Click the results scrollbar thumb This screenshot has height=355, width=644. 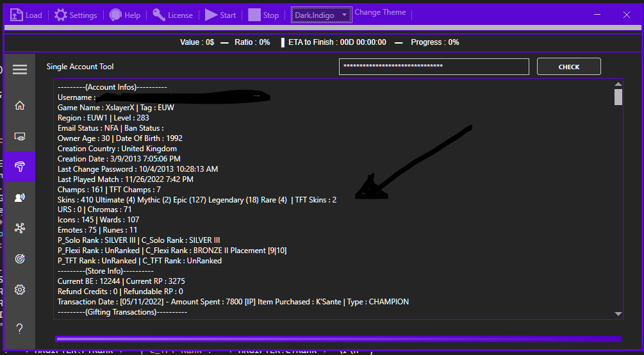[618, 97]
